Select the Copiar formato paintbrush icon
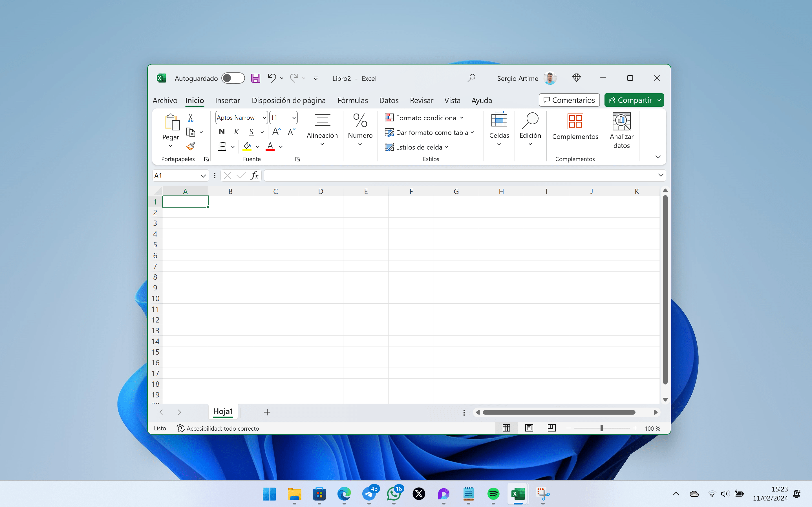 (x=190, y=146)
